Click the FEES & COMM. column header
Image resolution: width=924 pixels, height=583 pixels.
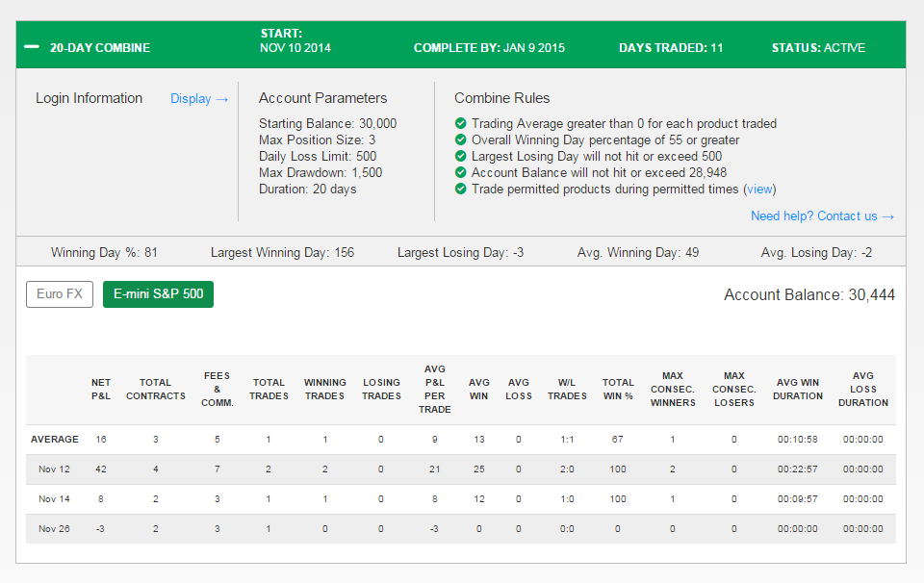pyautogui.click(x=218, y=390)
